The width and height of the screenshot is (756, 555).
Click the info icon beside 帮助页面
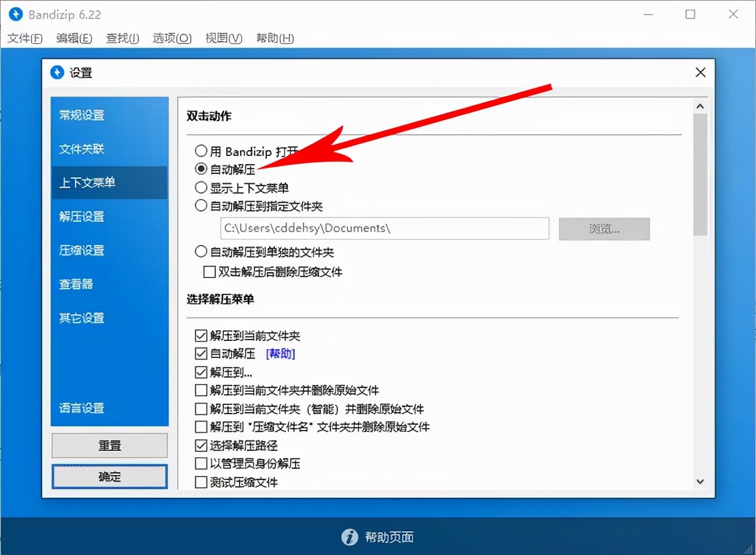click(x=350, y=537)
